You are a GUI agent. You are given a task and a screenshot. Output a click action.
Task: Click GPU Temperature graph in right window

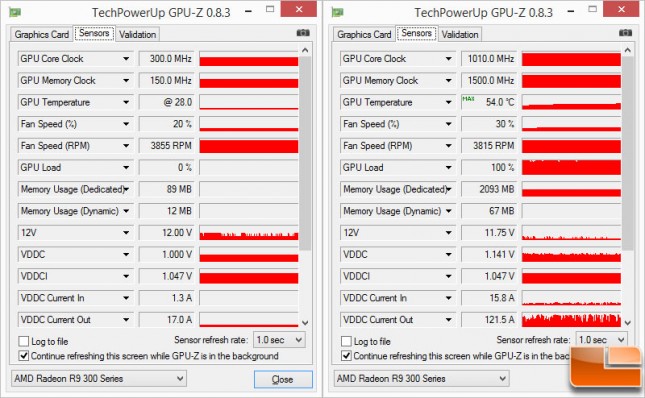(571, 102)
